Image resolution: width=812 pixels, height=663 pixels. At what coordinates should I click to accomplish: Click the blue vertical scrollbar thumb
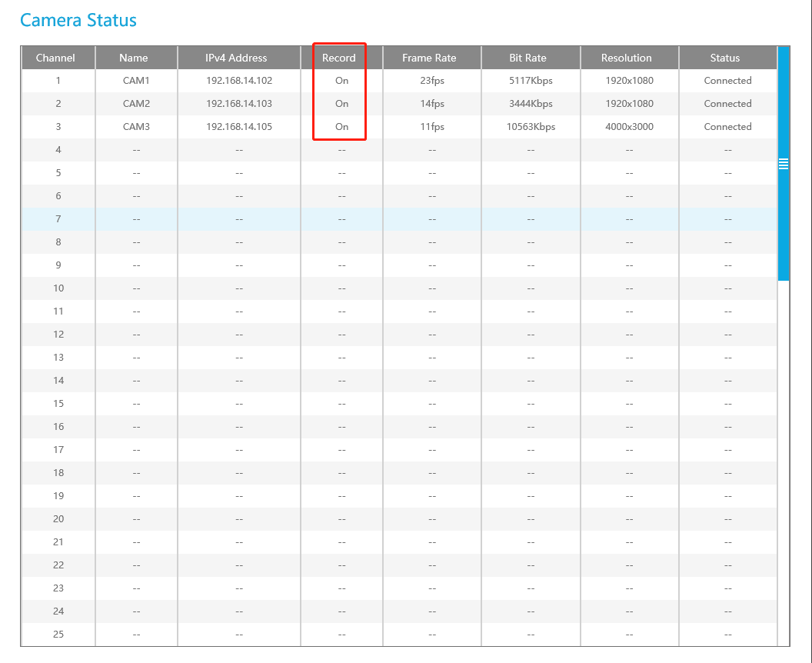(784, 164)
